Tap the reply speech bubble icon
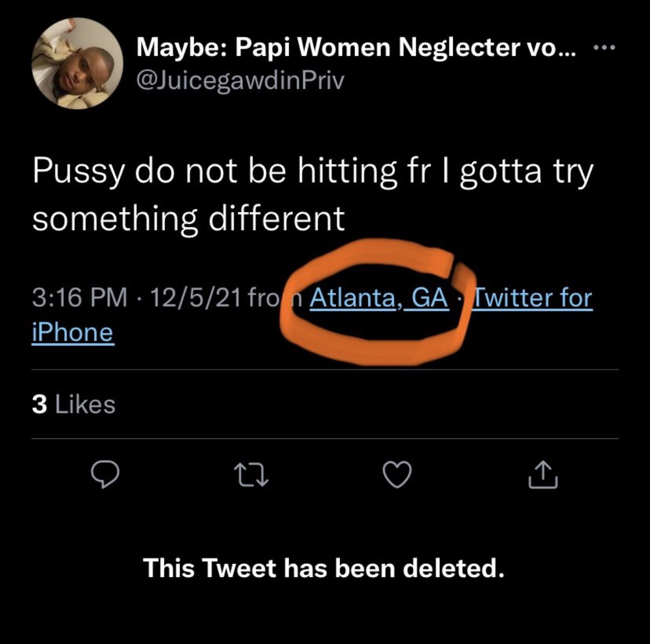 coord(105,475)
